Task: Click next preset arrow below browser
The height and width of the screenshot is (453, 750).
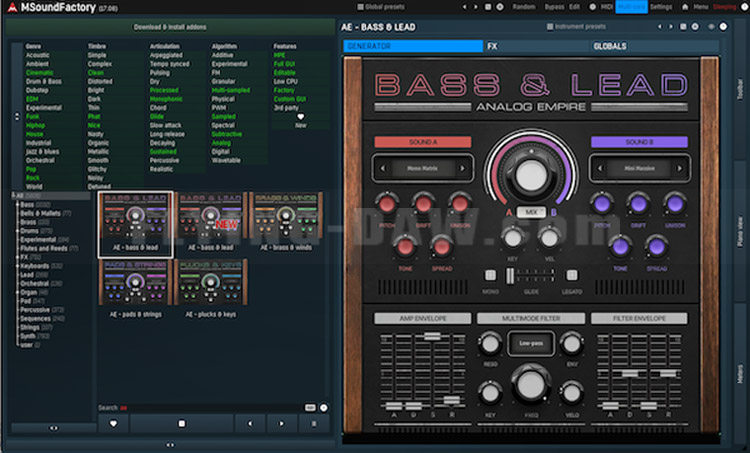Action: pyautogui.click(x=281, y=424)
